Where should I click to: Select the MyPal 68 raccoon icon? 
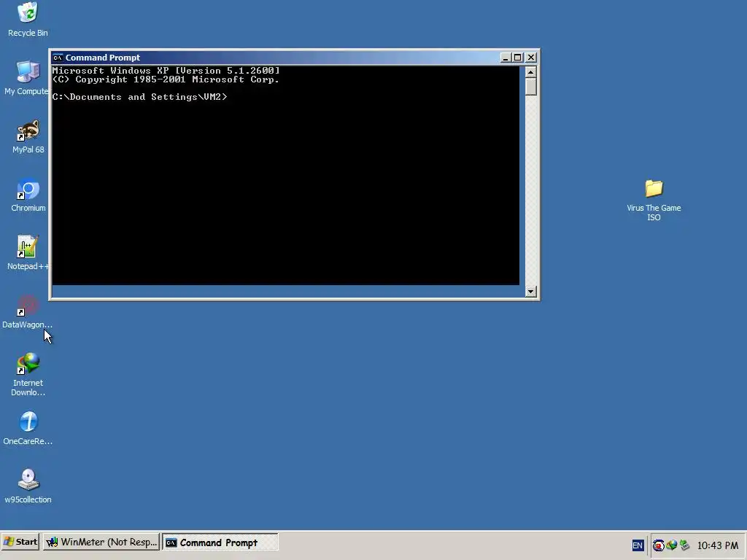(28, 131)
